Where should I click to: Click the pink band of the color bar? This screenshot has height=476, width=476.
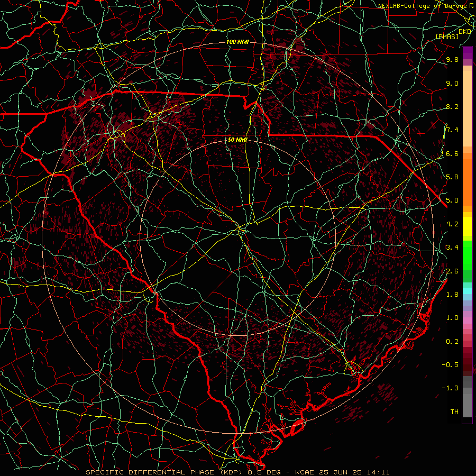coord(467,321)
